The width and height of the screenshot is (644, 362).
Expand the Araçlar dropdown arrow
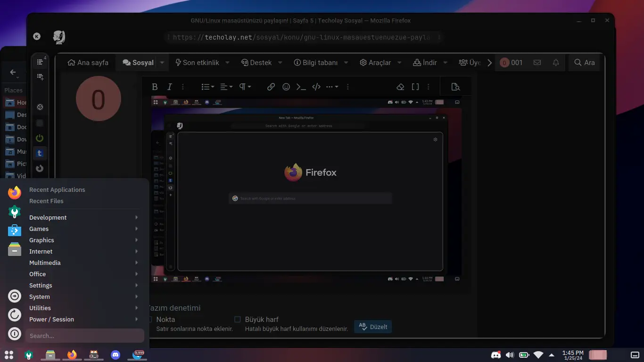[399, 62]
